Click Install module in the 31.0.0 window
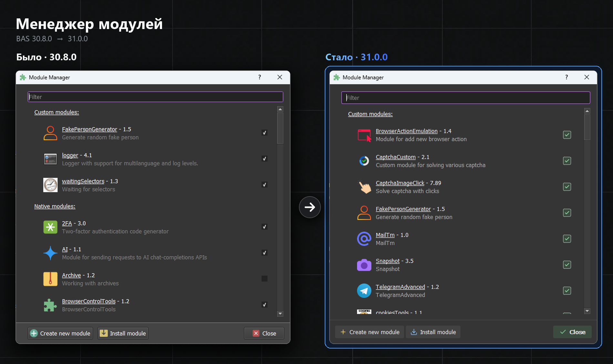 (433, 332)
